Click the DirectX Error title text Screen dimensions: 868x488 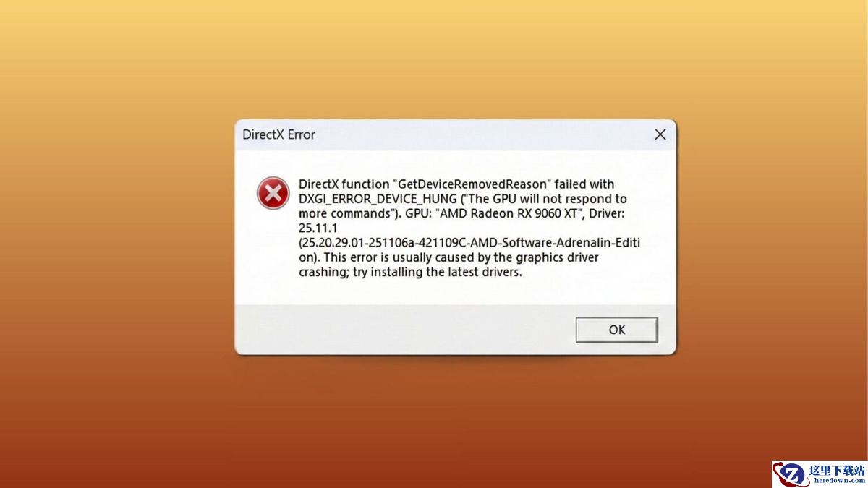tap(278, 134)
